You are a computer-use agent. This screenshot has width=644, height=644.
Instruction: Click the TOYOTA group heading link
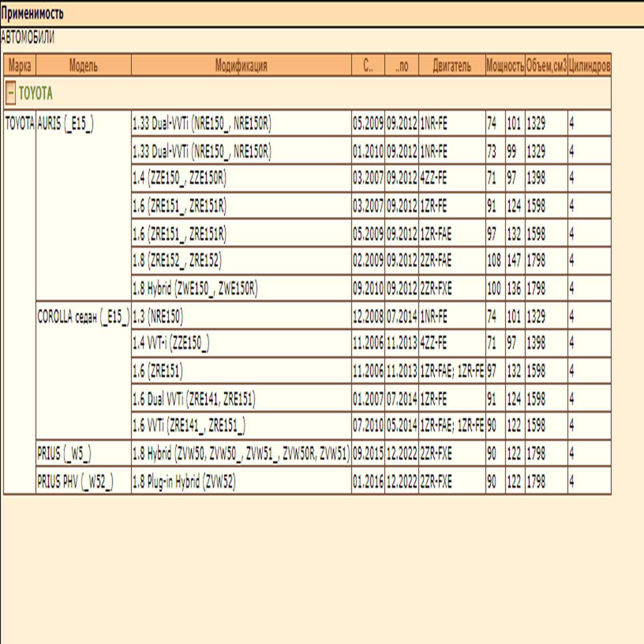tap(36, 94)
